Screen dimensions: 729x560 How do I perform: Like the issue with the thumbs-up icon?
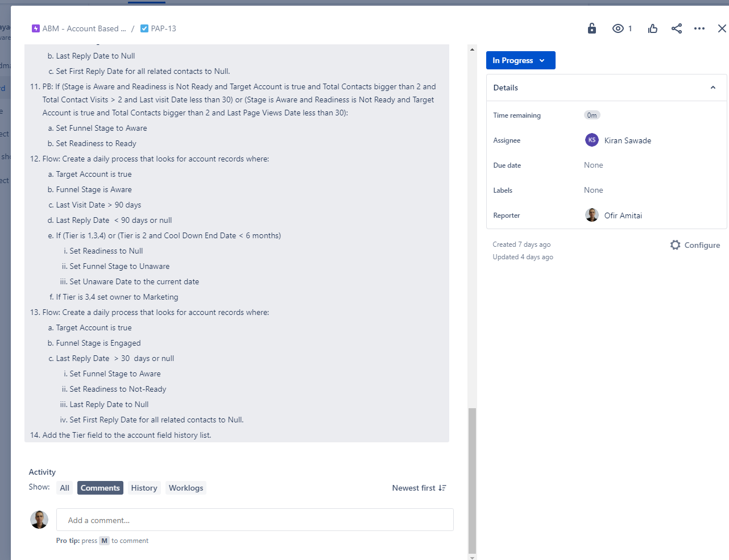click(x=652, y=28)
